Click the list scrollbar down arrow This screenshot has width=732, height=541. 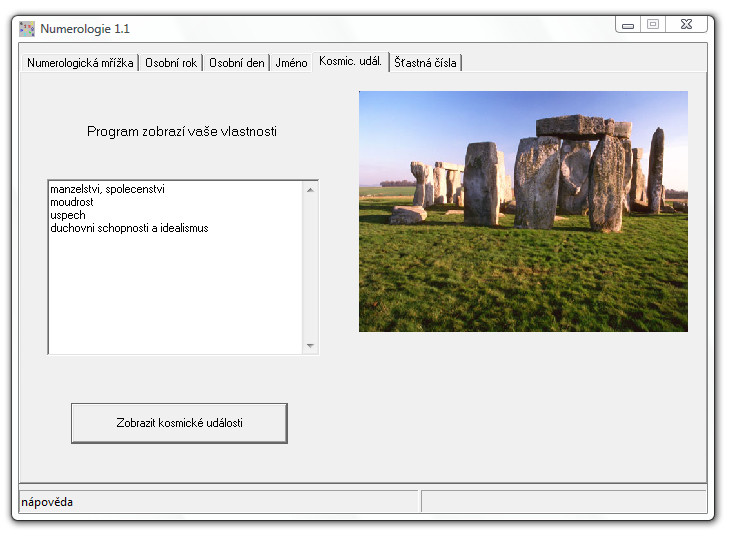[310, 345]
